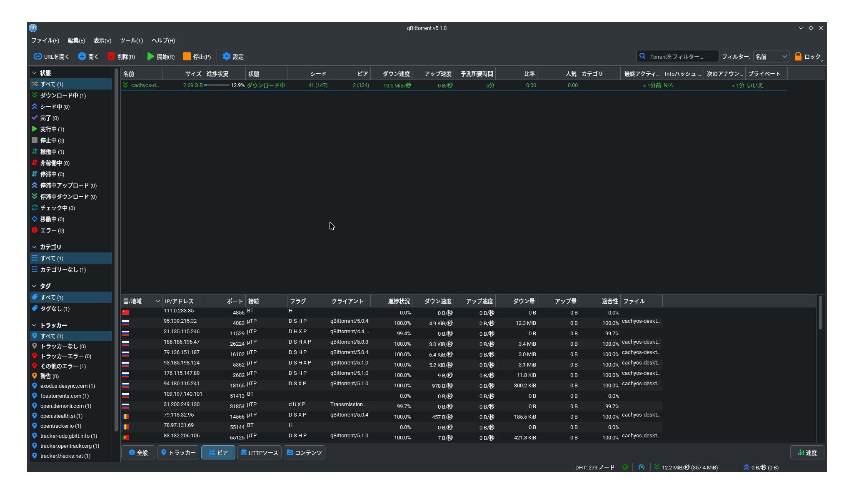Select その他のエラー (1) tracker filter
The image size is (854, 504).
71,366
